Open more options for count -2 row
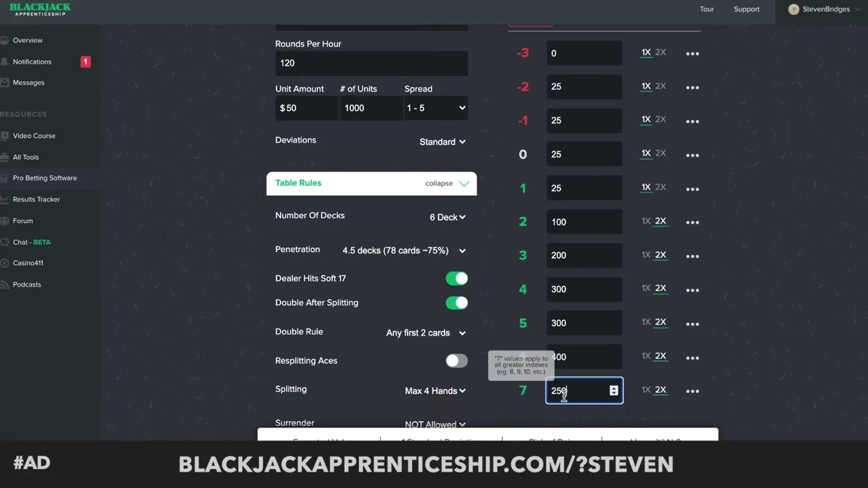868x488 pixels. (x=692, y=87)
